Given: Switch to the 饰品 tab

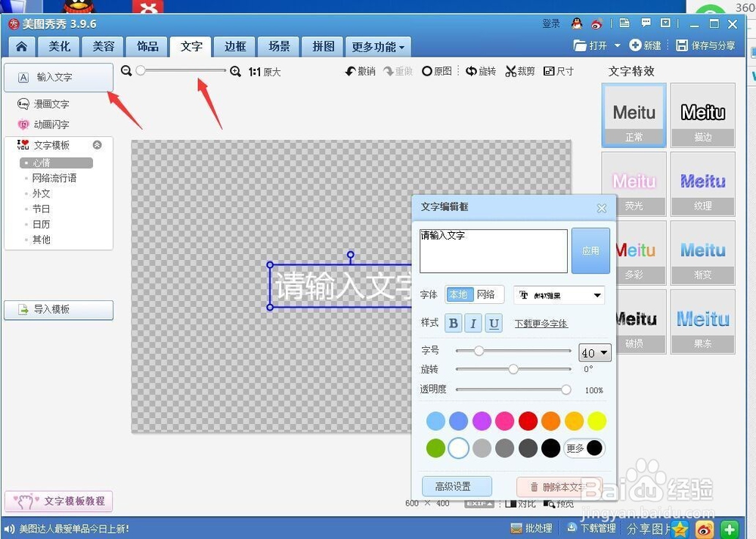Looking at the screenshot, I should click(147, 46).
